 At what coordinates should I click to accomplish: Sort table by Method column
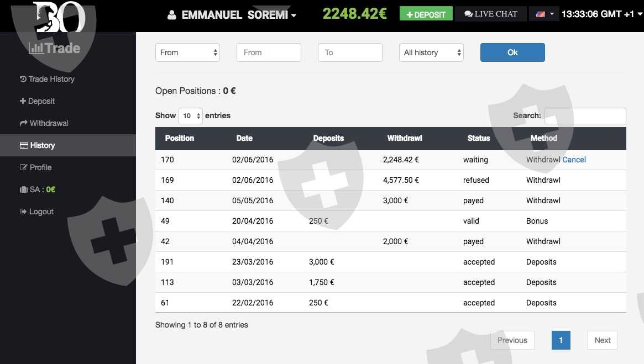544,138
